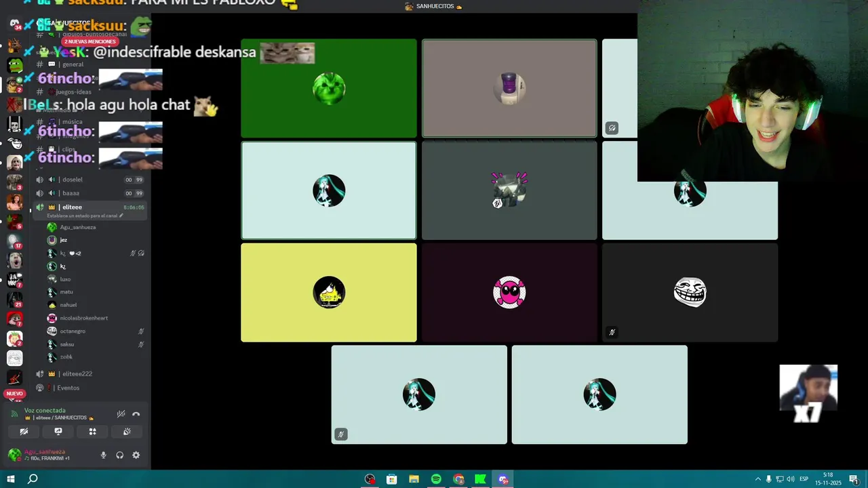This screenshot has height=488, width=868.
Task: Open the Eventos stage channel
Action: (90, 388)
